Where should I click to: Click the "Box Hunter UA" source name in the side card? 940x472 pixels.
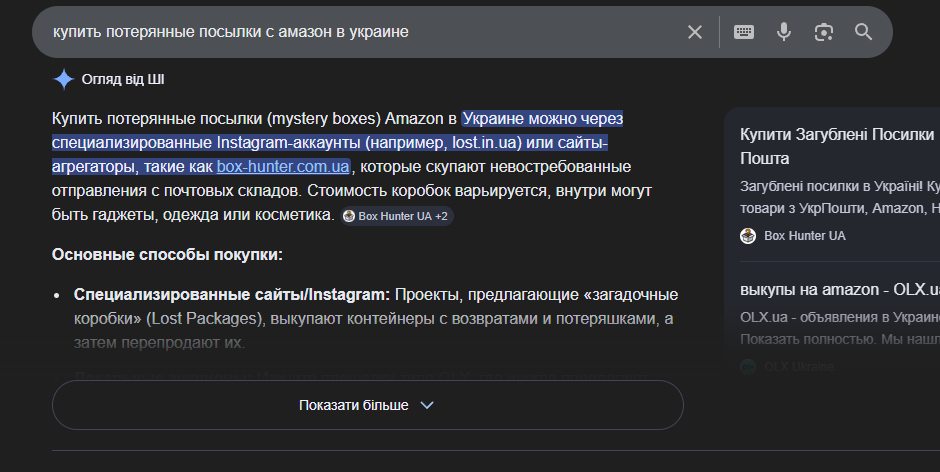[804, 236]
